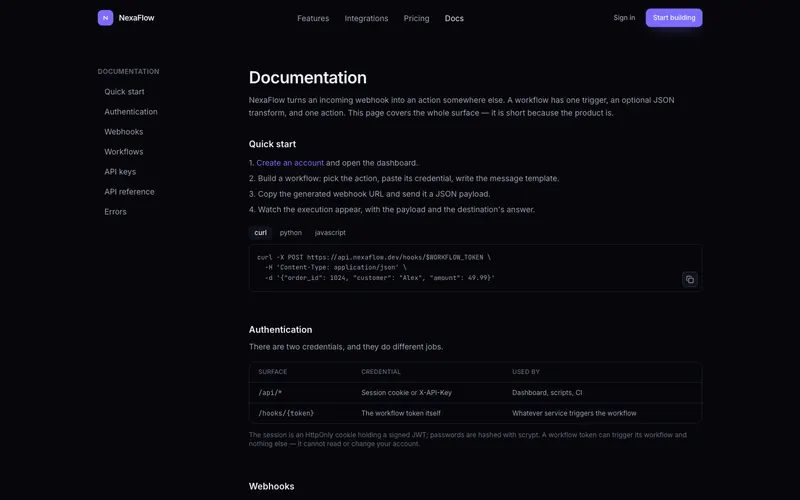Click the Webhooks section heading
800x500 pixels.
(x=271, y=486)
